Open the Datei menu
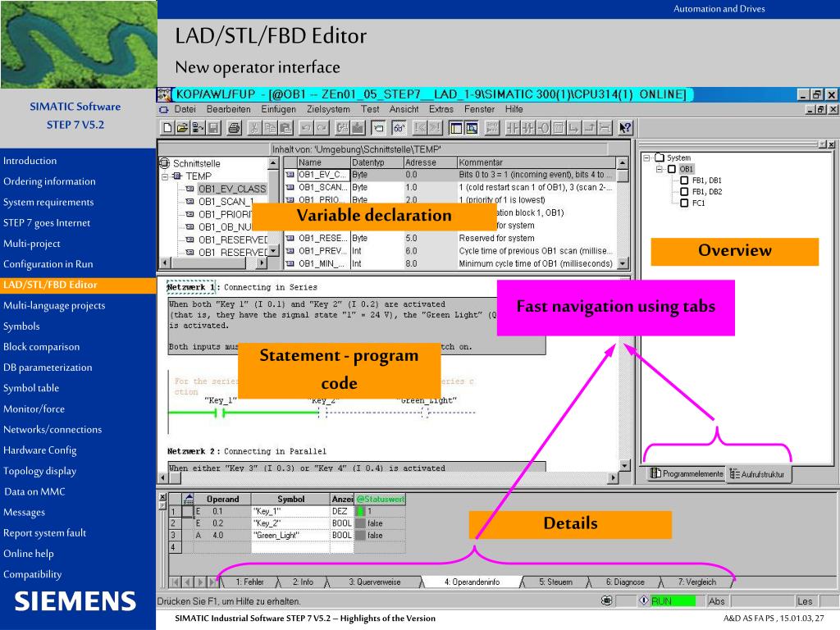Image resolution: width=840 pixels, height=630 pixels. pos(185,109)
